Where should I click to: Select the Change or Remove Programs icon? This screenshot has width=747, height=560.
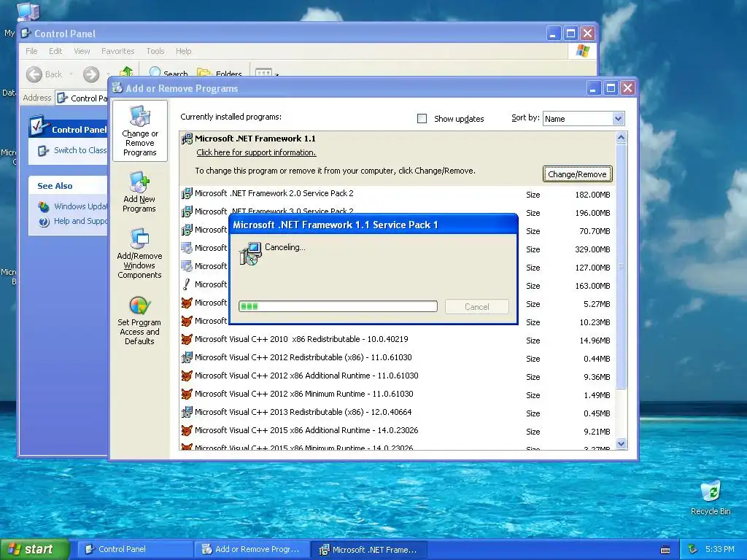click(x=139, y=116)
